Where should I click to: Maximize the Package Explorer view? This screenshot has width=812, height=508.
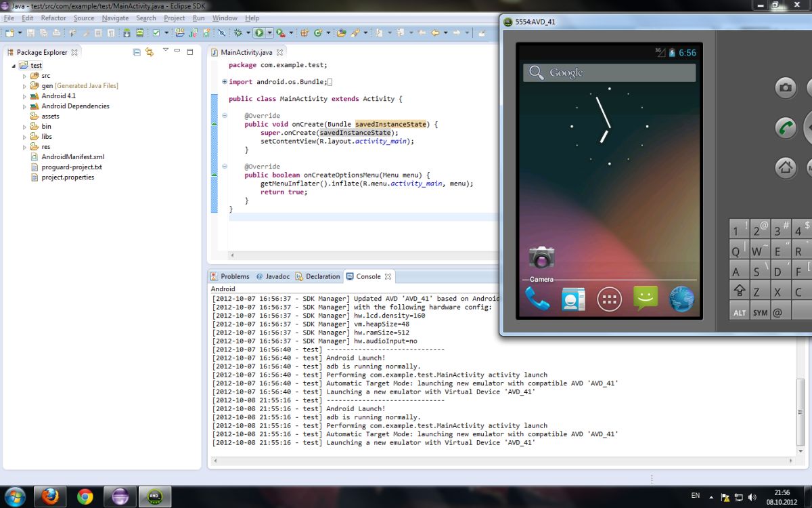point(190,51)
